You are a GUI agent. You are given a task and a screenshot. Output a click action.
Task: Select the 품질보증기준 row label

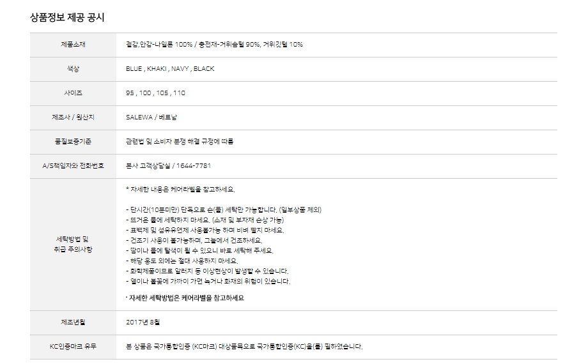73,142
